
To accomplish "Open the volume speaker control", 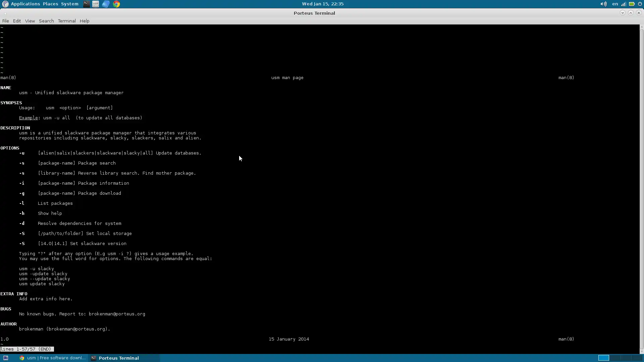I will tap(603, 4).
